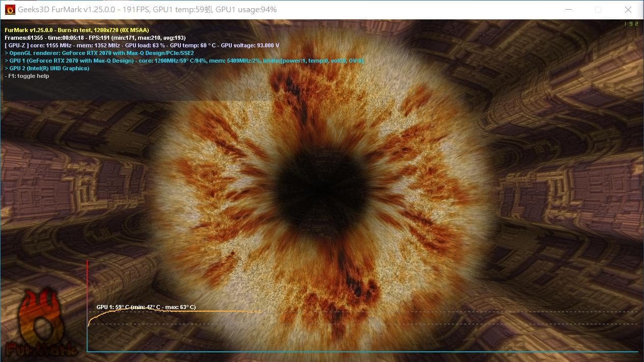Click the green FPS counter in the corner
Viewport: 644px width, 362px height.
coord(631,24)
